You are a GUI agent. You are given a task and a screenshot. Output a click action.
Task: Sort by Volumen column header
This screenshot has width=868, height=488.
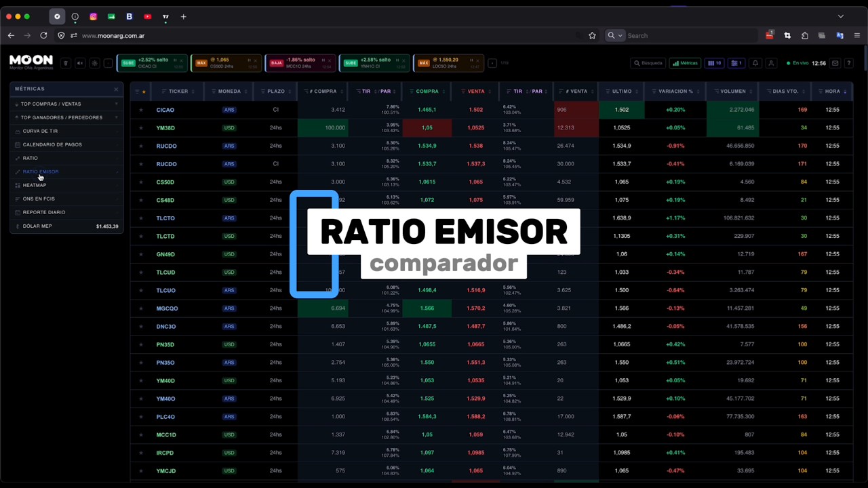(733, 91)
